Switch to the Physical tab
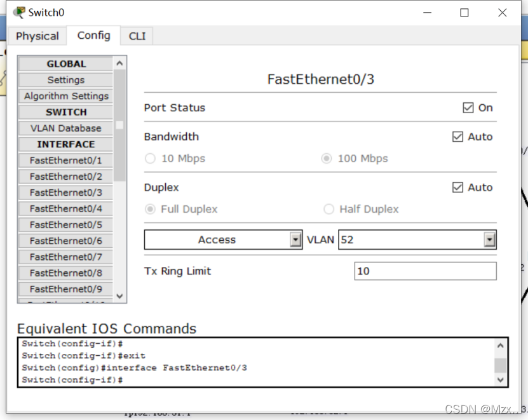Viewport: 528px width, 420px height. pyautogui.click(x=37, y=36)
